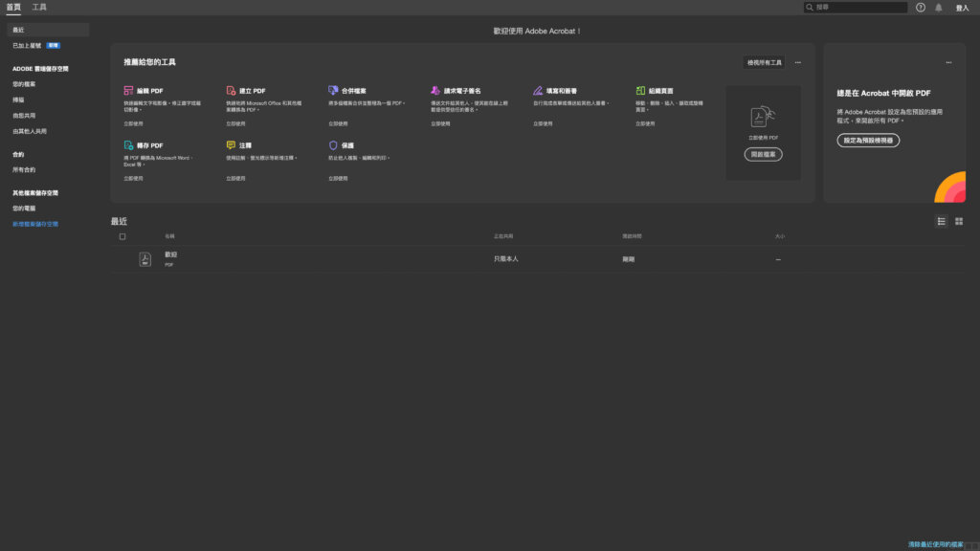Click the 轉存 PDF tool icon
This screenshot has height=551, width=980.
128,145
